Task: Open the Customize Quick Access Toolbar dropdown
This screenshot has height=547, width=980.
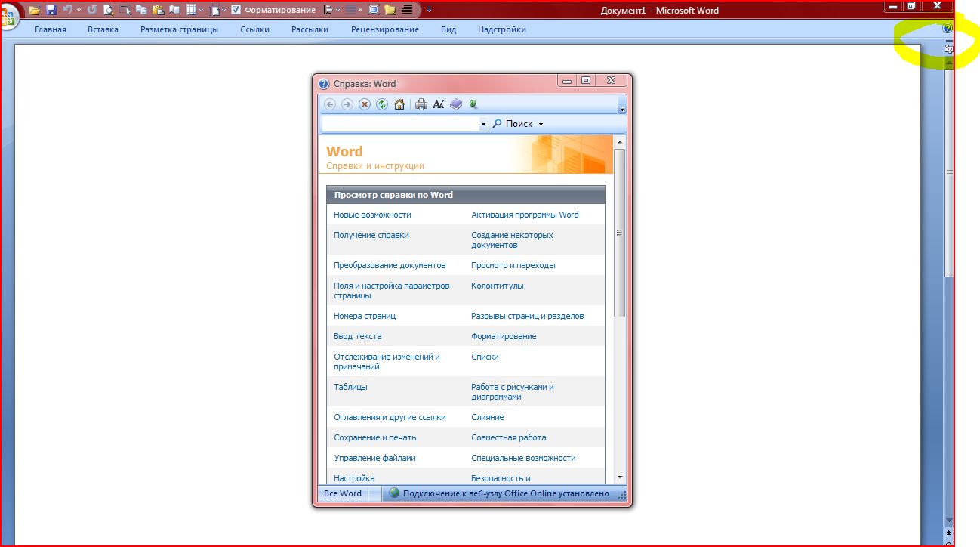Action: pos(429,10)
